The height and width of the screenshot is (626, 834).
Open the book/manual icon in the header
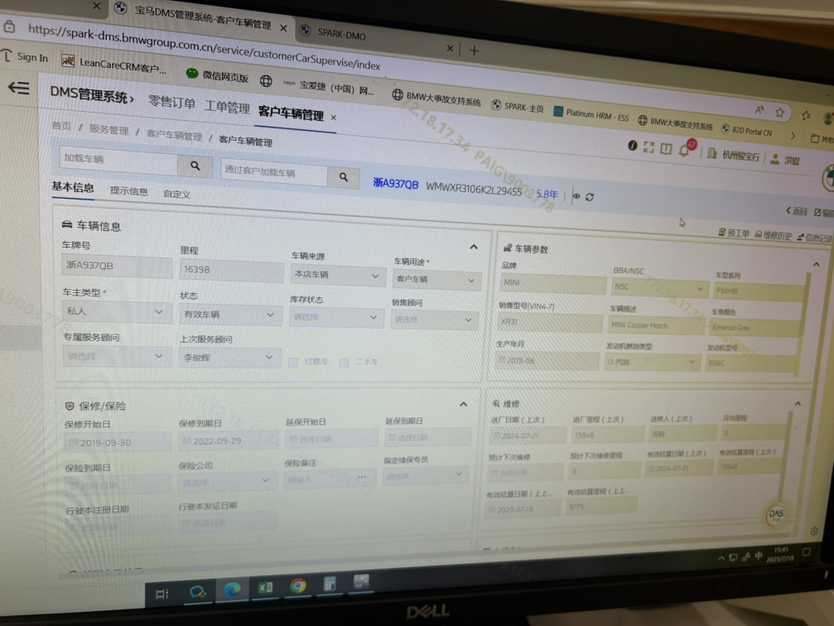coord(665,149)
